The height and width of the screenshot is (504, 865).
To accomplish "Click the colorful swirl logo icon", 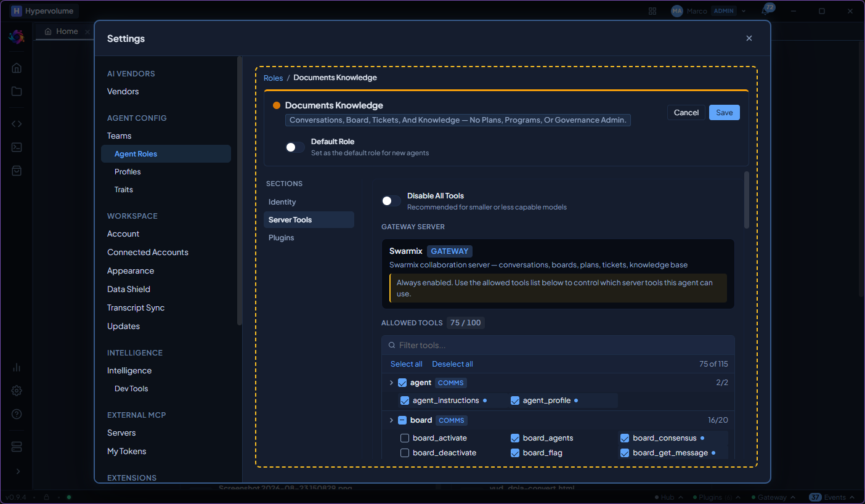I will tap(16, 36).
